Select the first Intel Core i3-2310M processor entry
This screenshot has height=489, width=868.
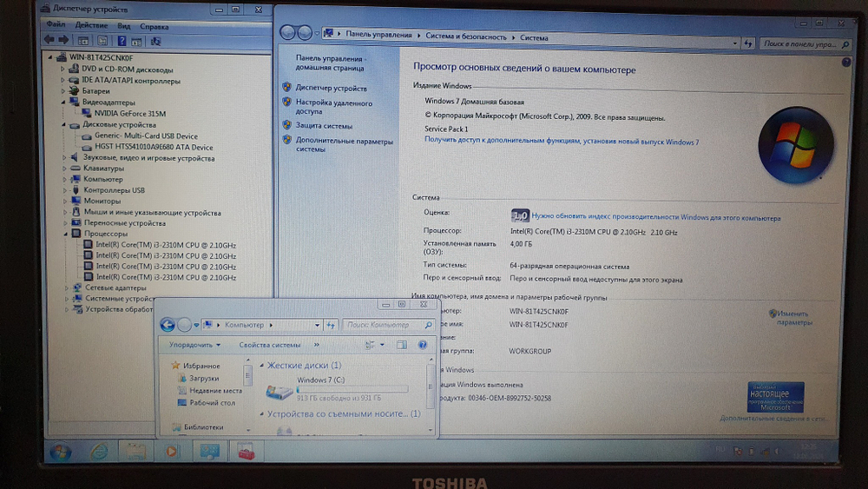point(166,245)
